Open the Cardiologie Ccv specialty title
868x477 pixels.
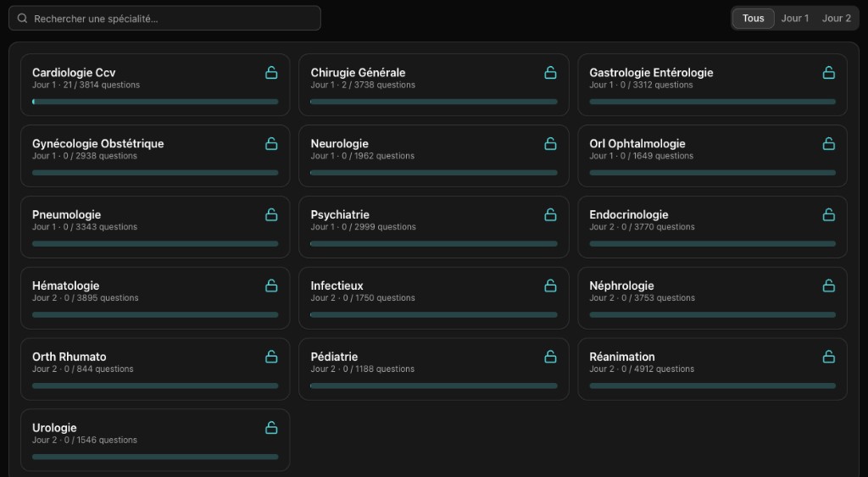[x=74, y=73]
